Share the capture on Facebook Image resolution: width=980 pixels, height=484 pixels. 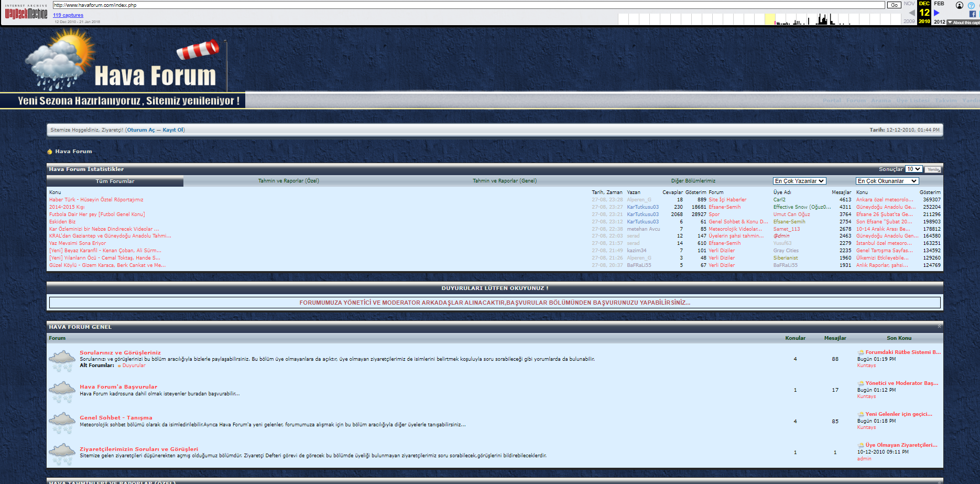pyautogui.click(x=973, y=14)
